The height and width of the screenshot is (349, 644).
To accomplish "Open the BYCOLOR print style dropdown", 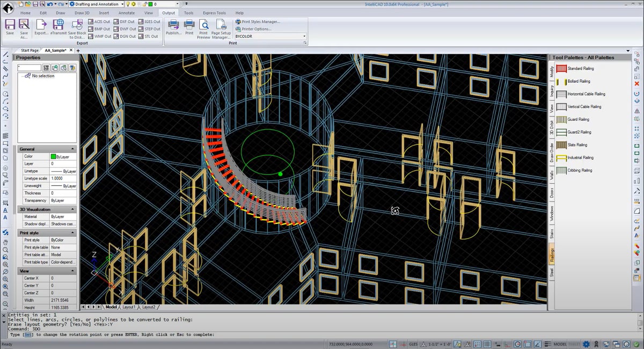I will click(x=304, y=36).
